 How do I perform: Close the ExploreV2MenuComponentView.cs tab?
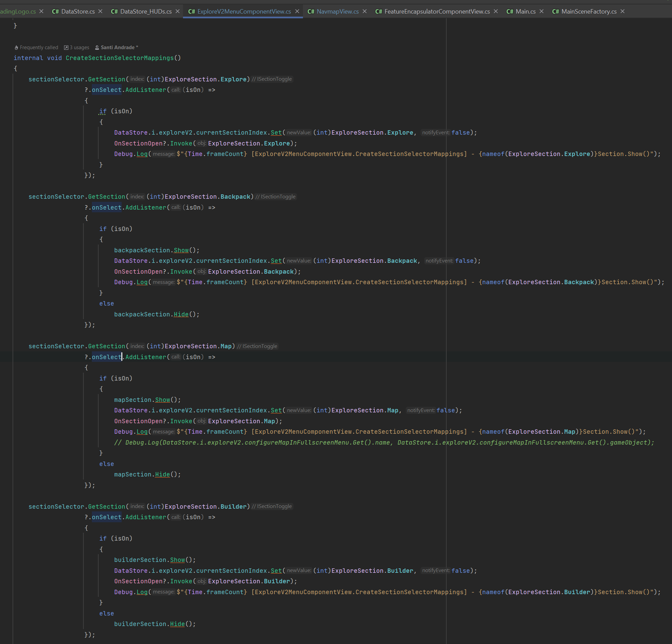(x=297, y=11)
